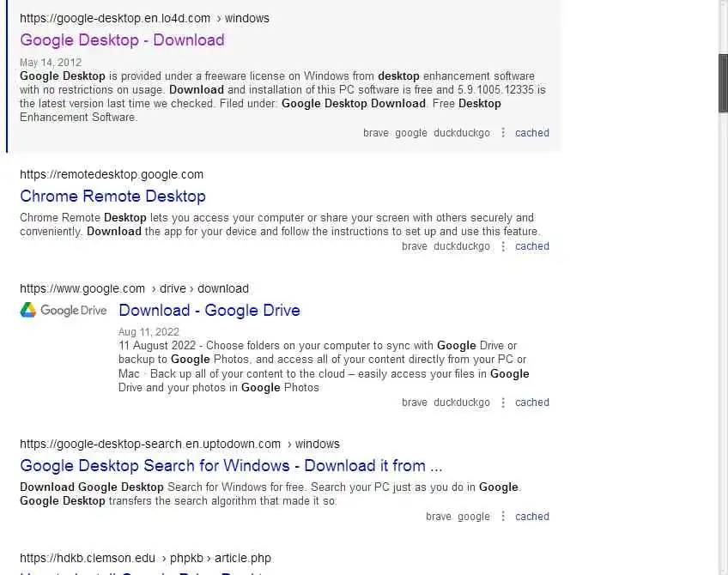The image size is (728, 575).
Task: Click brave tag under Chrome Remote Desktop result
Action: [414, 246]
